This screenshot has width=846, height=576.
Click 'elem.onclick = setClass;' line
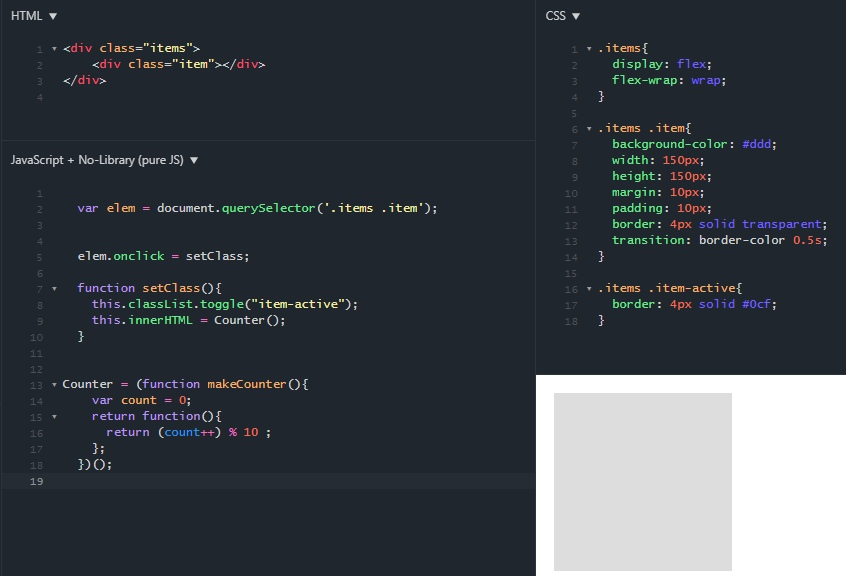click(x=163, y=256)
